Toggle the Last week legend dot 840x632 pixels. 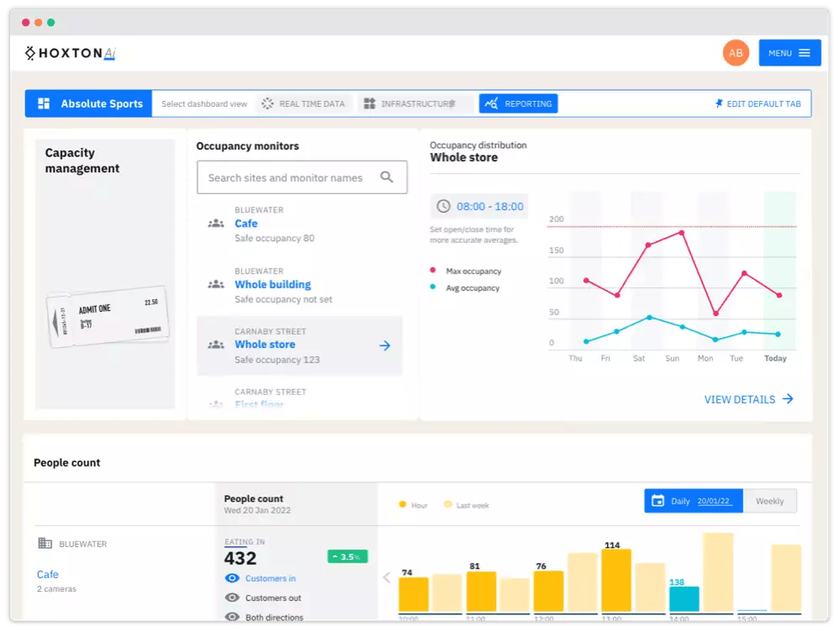[x=448, y=504]
